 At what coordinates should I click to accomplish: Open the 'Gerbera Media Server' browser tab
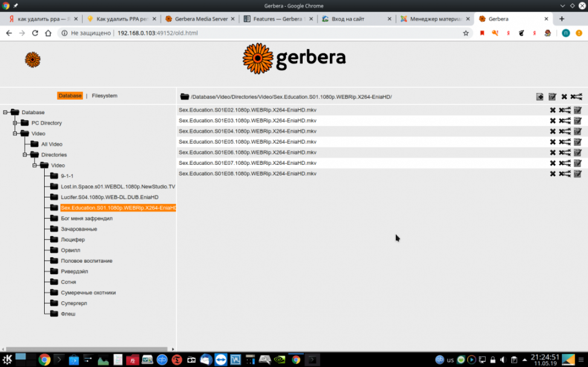200,19
